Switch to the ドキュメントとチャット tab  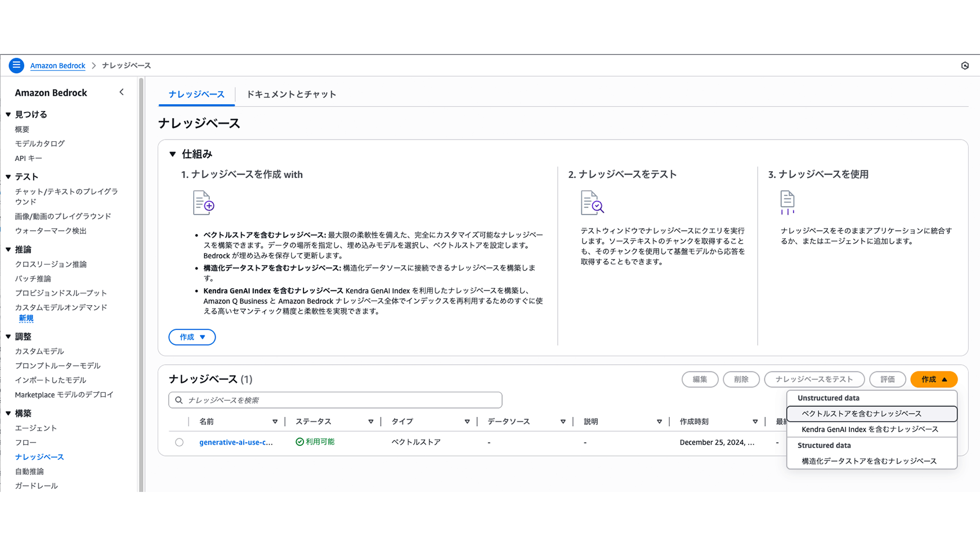click(291, 94)
